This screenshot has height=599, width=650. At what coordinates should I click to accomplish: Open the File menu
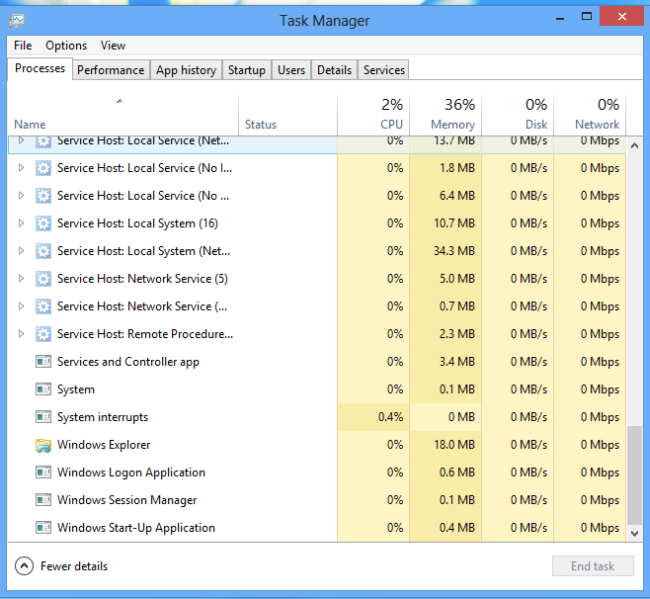pyautogui.click(x=23, y=45)
